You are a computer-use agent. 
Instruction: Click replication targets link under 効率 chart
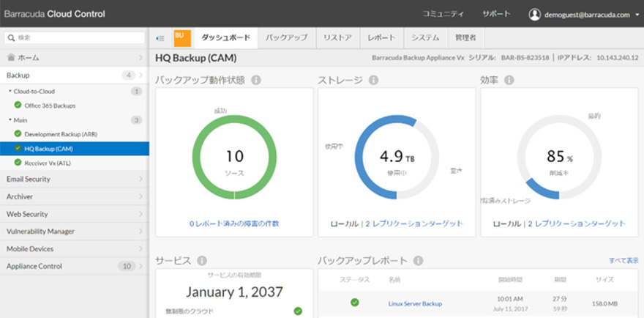coord(577,223)
